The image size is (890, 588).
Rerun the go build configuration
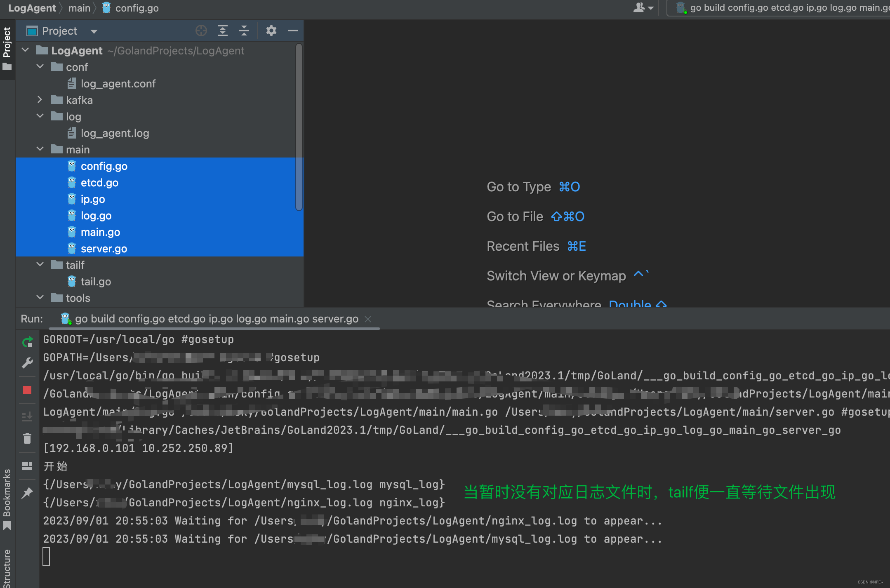[27, 341]
